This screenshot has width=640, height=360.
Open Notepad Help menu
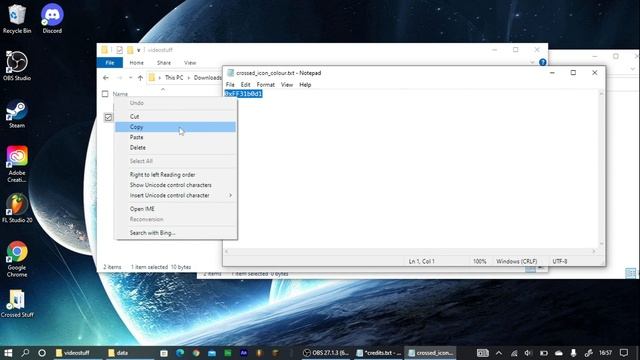pos(305,84)
